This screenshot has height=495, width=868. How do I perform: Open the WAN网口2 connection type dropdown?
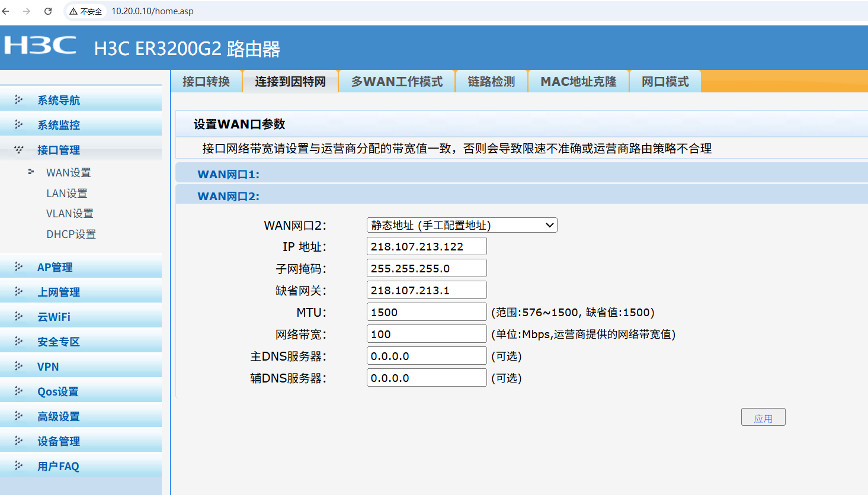point(462,225)
